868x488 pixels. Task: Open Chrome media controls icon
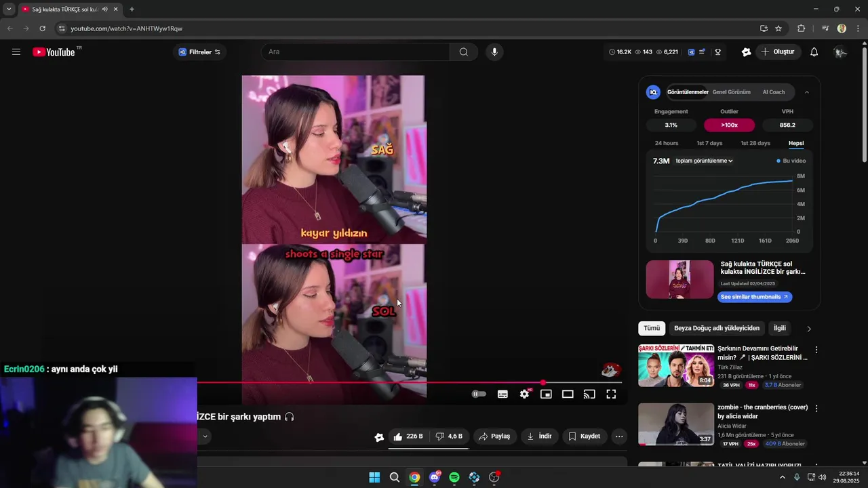point(825,28)
